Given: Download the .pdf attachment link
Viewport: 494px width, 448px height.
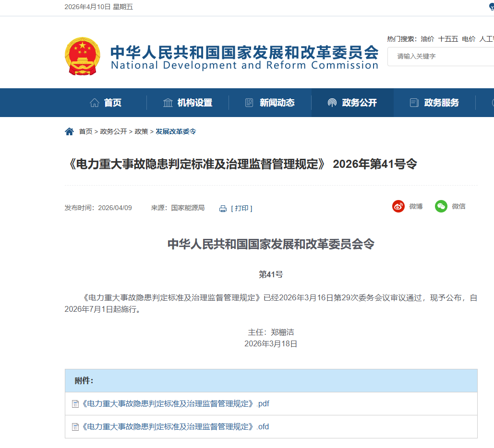Looking at the screenshot, I should 176,404.
